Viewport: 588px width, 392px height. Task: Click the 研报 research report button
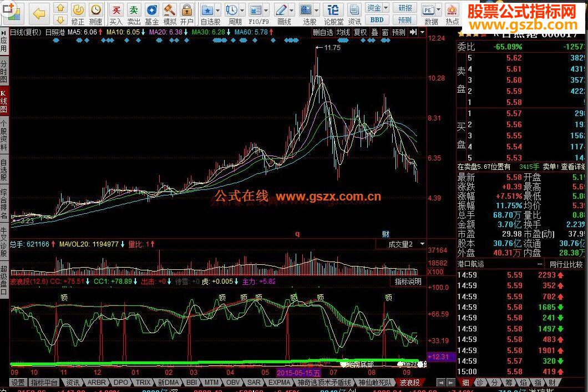[405, 8]
